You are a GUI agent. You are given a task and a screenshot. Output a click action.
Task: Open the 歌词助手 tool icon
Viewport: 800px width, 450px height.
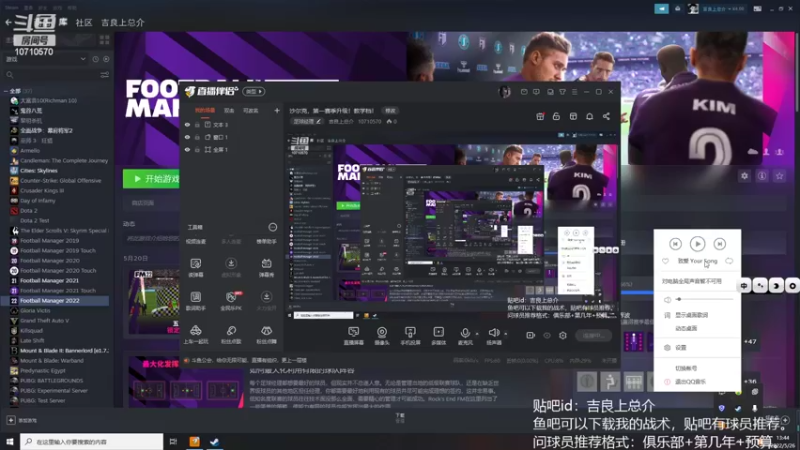point(195,301)
